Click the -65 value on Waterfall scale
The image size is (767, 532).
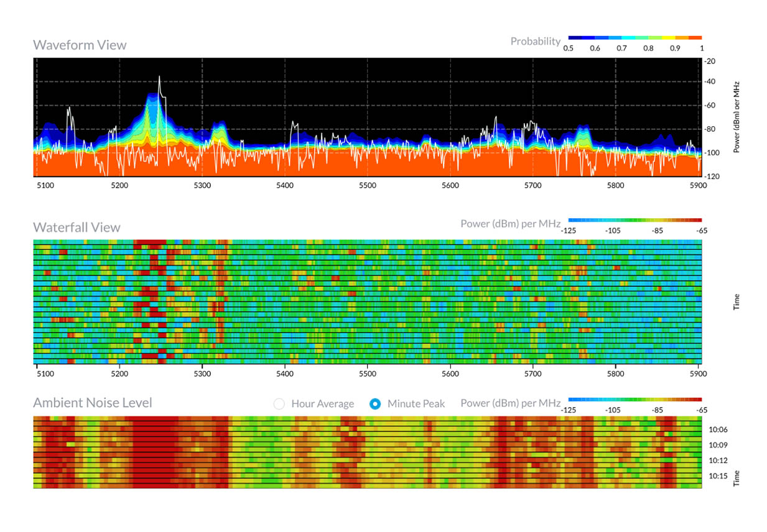coord(701,231)
